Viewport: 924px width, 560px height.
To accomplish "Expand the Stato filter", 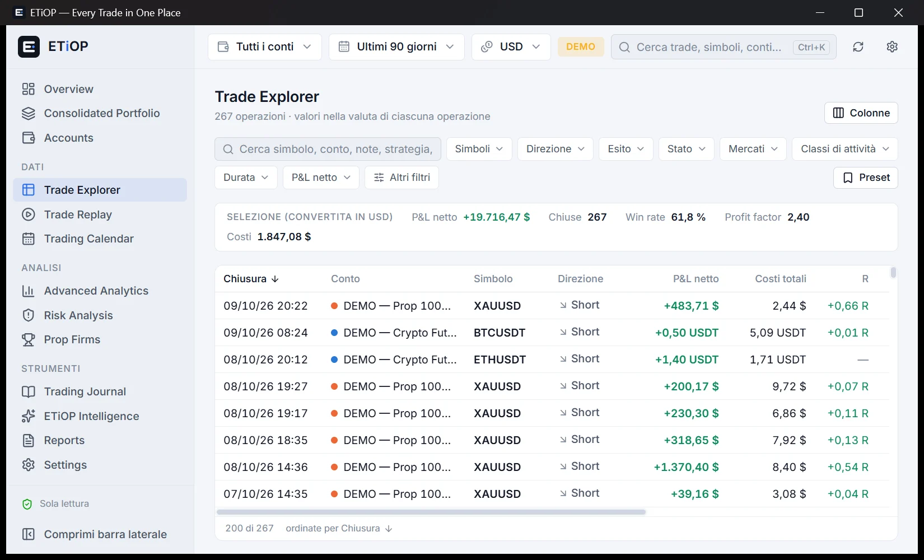I will tap(686, 149).
